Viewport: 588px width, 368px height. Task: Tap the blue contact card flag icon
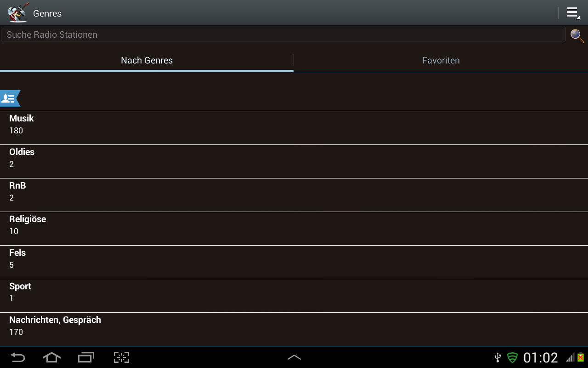click(10, 98)
